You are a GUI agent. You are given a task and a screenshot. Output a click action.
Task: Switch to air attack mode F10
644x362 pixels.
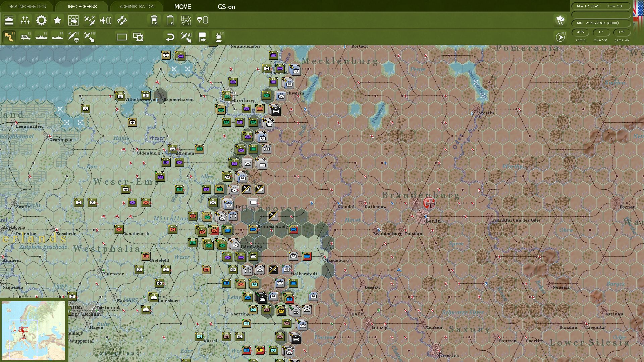coord(90,37)
